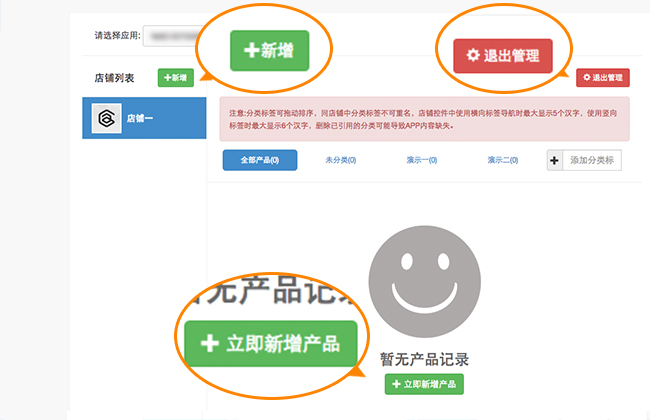Image resolution: width=650 pixels, height=420 pixels.
Task: Click the plus icon beside 添加分类标 field
Action: [555, 160]
